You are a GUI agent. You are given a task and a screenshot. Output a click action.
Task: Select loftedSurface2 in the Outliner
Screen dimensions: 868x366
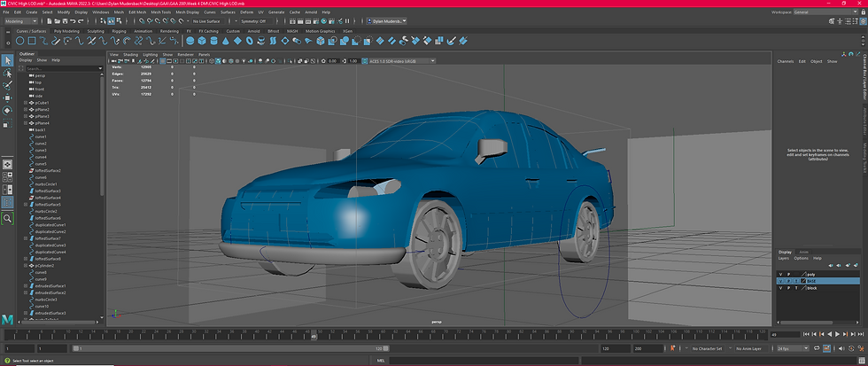point(47,170)
